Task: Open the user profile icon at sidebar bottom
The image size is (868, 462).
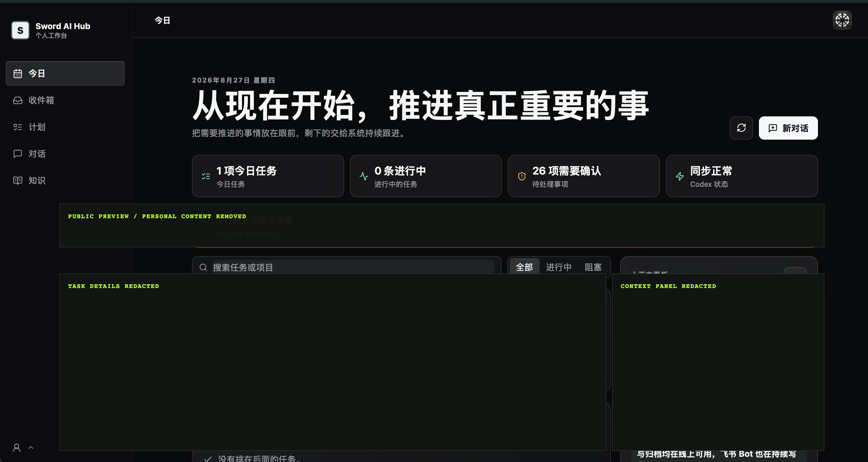Action: coord(17,447)
